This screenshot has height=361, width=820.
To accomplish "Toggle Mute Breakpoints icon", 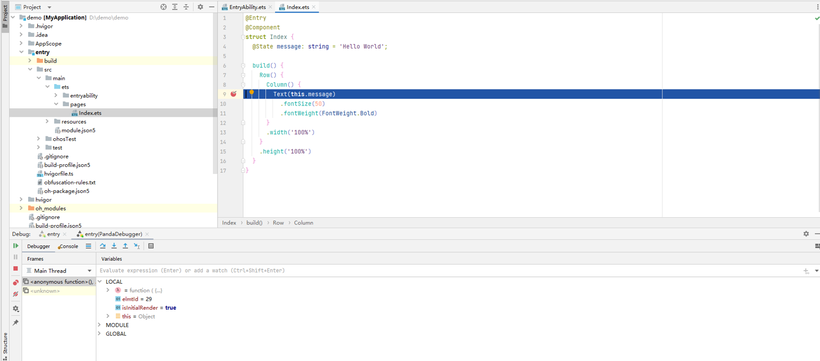I will [x=16, y=294].
